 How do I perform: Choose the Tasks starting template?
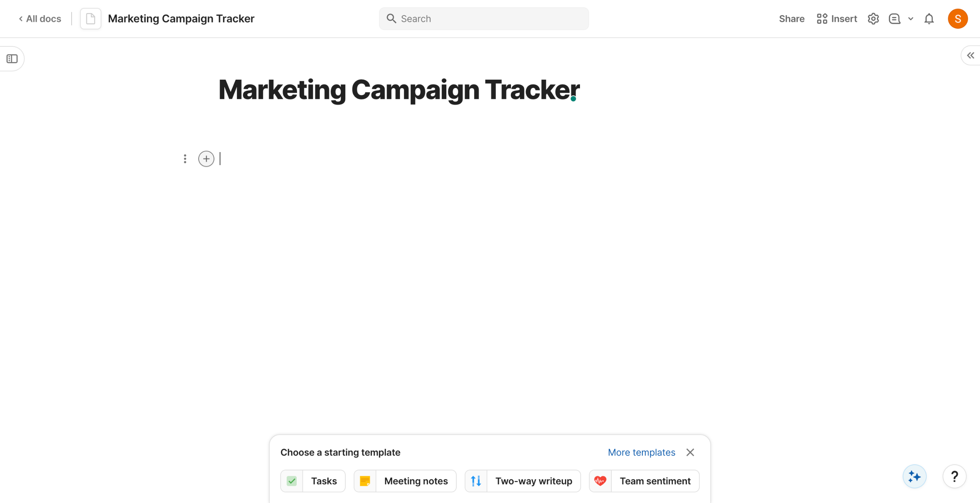[x=313, y=481]
